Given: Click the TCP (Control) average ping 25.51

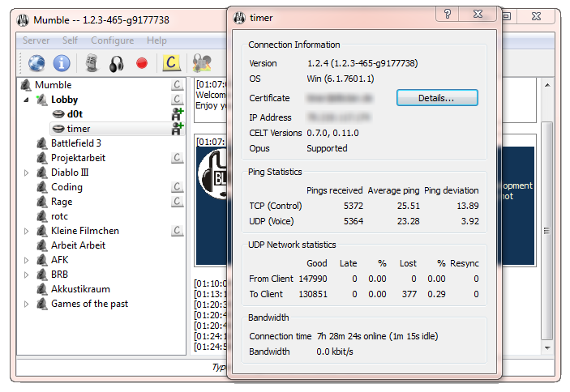Looking at the screenshot, I should point(408,206).
